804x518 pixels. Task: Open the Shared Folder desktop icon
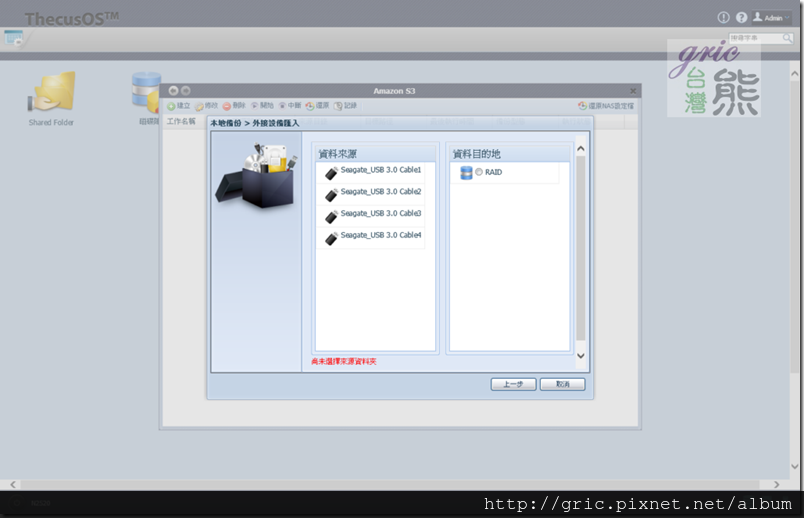(51, 98)
